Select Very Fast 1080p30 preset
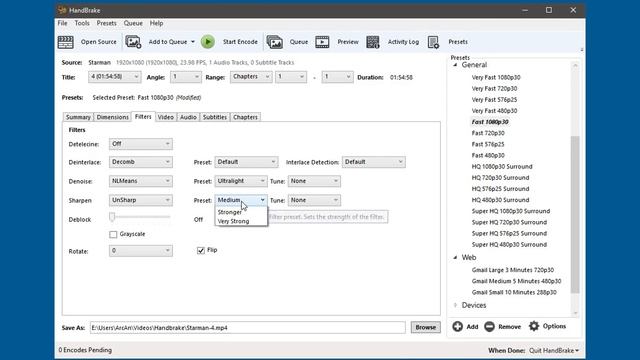The height and width of the screenshot is (360, 640). click(x=496, y=77)
